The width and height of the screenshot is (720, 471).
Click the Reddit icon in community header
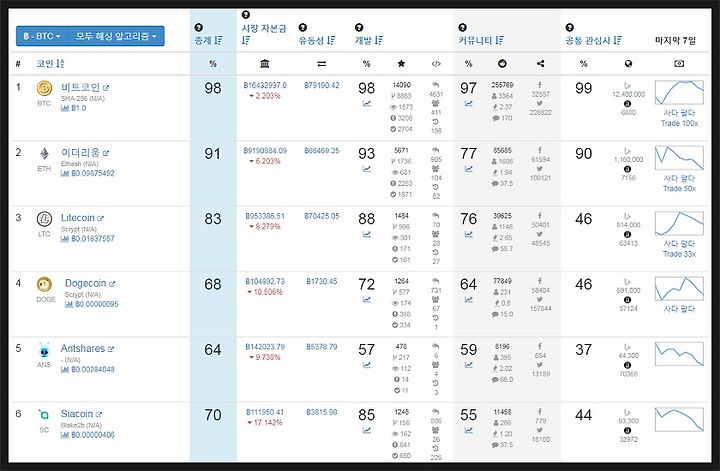pos(502,63)
